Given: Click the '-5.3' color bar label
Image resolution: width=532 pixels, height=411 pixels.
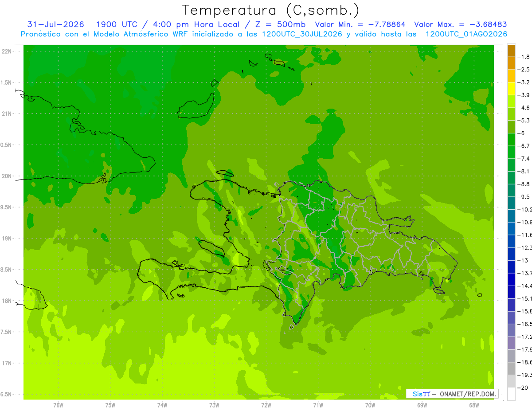Looking at the screenshot, I should tap(524, 121).
